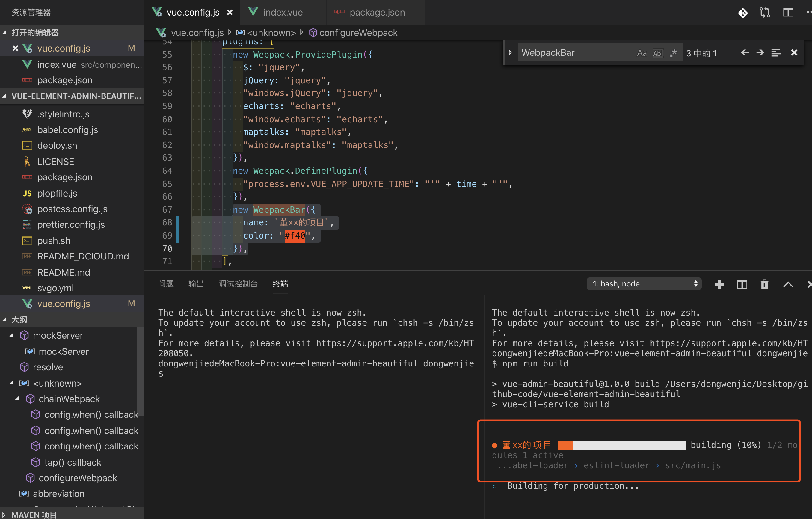Open babel.config.js file
The width and height of the screenshot is (812, 519).
pyautogui.click(x=72, y=130)
